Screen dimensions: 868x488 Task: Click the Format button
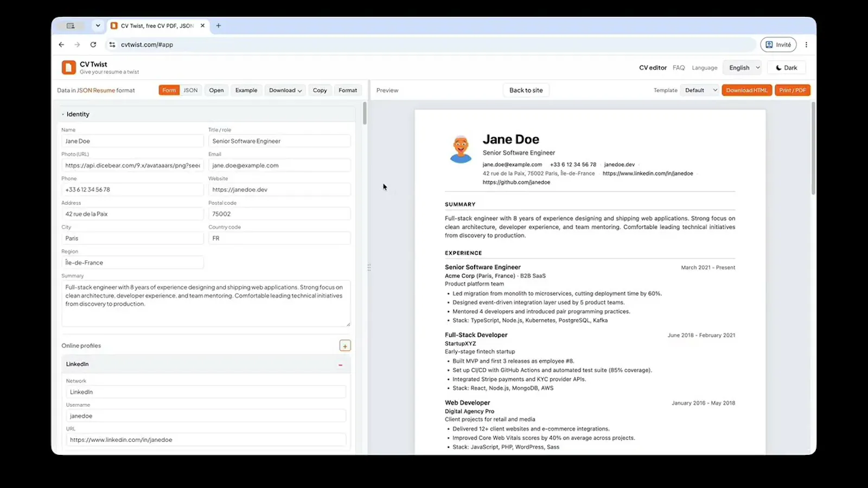tap(348, 90)
